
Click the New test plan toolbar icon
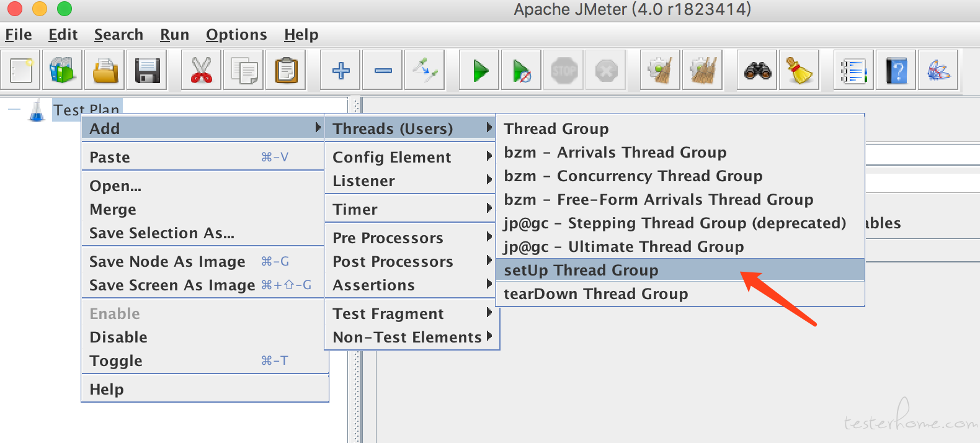pyautogui.click(x=21, y=70)
